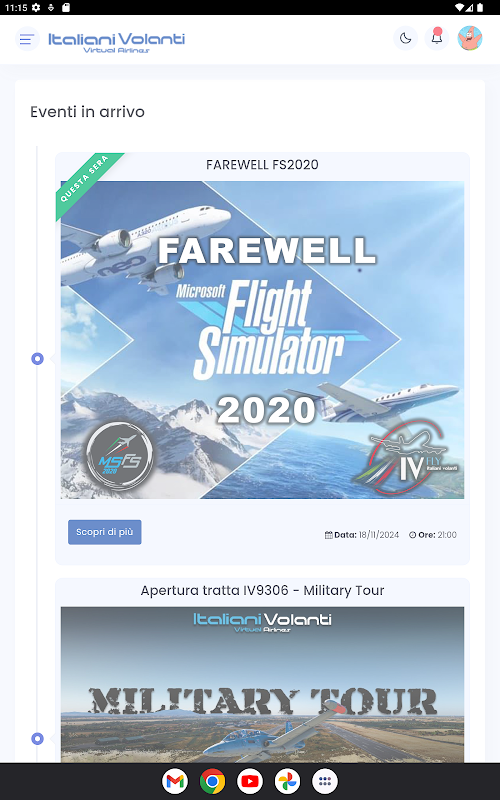Click the clock icon beside Ore

pyautogui.click(x=412, y=535)
